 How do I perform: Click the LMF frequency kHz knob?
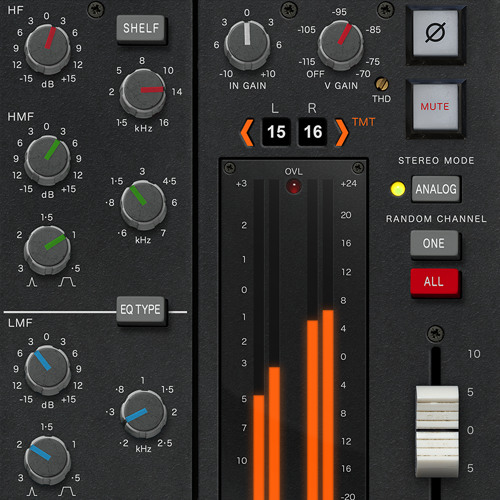coord(143,413)
